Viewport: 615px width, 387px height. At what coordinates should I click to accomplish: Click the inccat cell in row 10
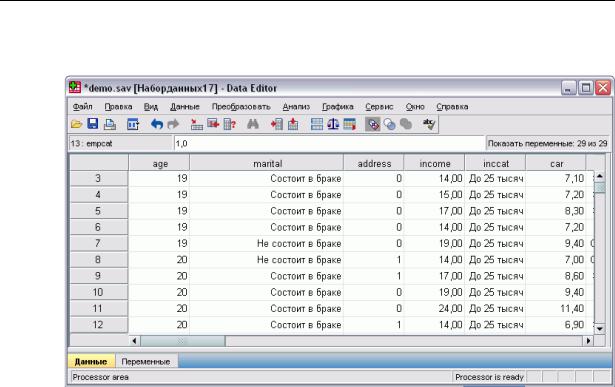(495, 293)
